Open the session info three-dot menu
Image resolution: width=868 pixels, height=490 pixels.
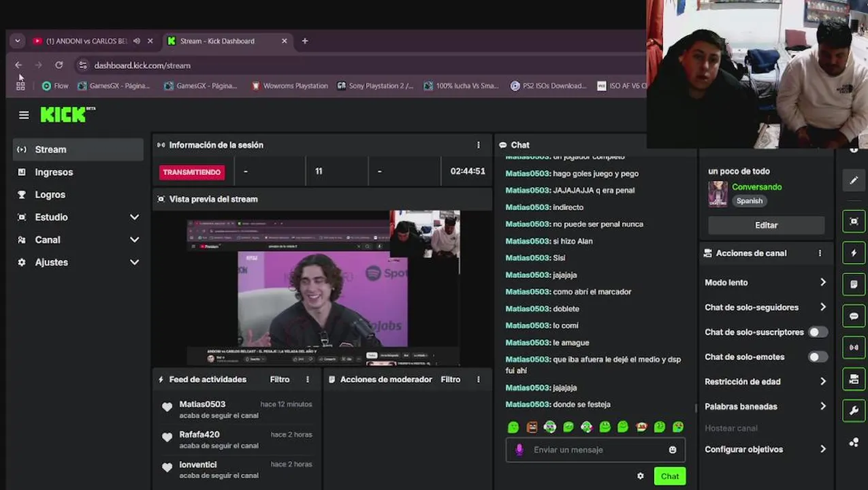[x=478, y=145]
